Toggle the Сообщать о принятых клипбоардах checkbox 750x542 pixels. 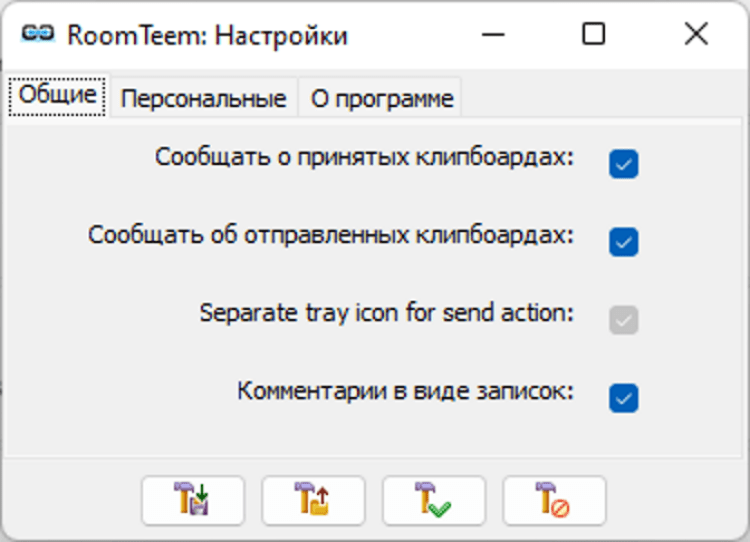click(623, 164)
